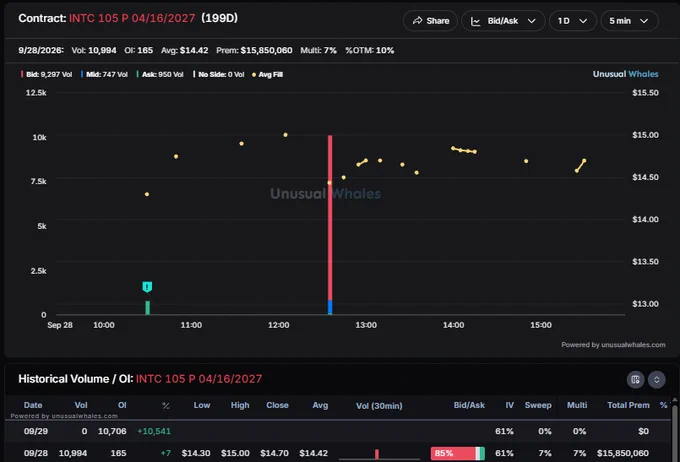Open the 5 min interval dropdown
This screenshot has width=680, height=462.
629,21
